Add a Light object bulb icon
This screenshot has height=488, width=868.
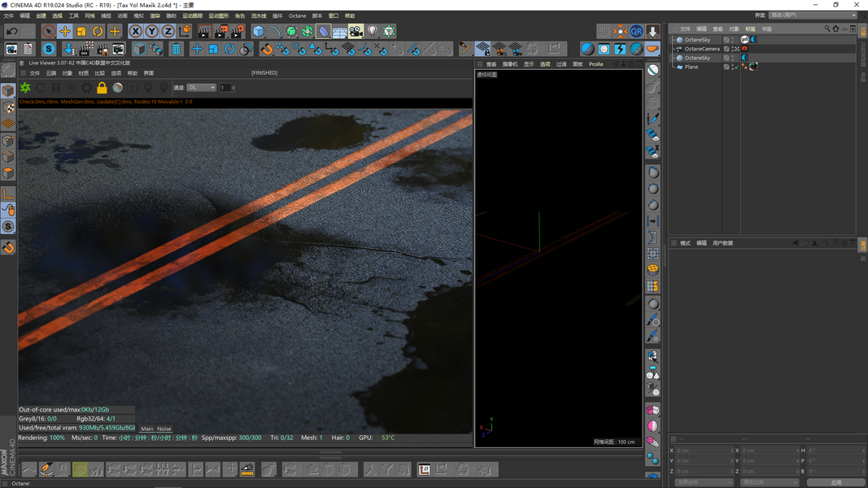pos(373,32)
